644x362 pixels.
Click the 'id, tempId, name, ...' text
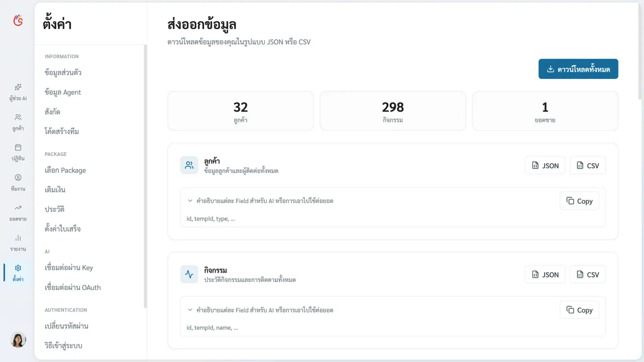pyautogui.click(x=212, y=328)
